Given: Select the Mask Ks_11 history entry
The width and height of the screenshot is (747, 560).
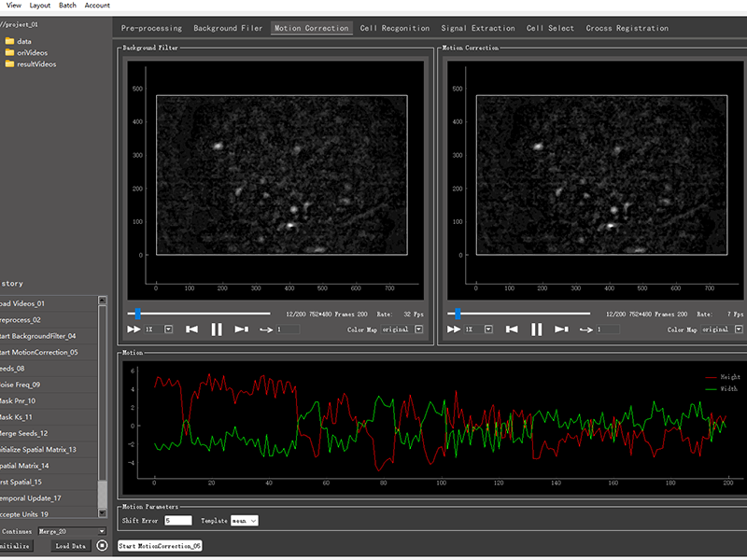Looking at the screenshot, I should tap(48, 416).
